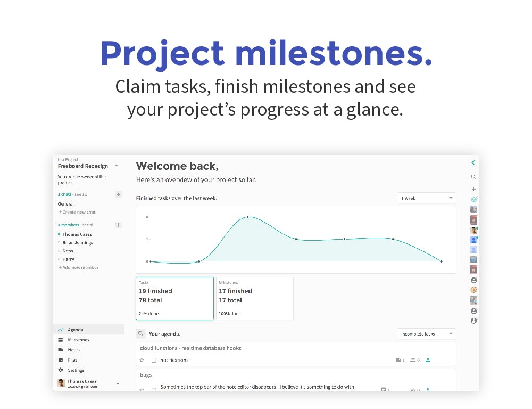
Task: Open the 1 Week time range dropdown
Action: pos(427,198)
